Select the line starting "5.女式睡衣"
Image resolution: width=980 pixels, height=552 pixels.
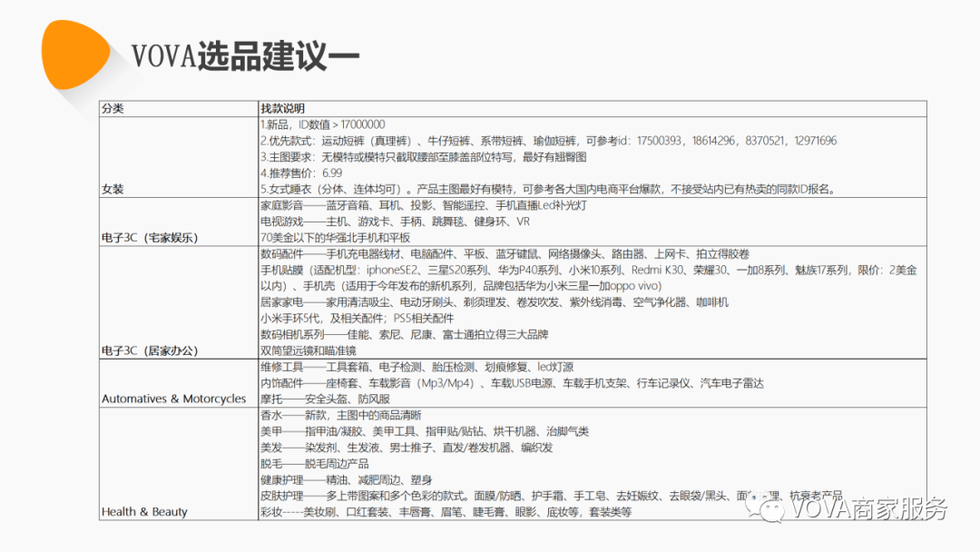click(x=548, y=189)
